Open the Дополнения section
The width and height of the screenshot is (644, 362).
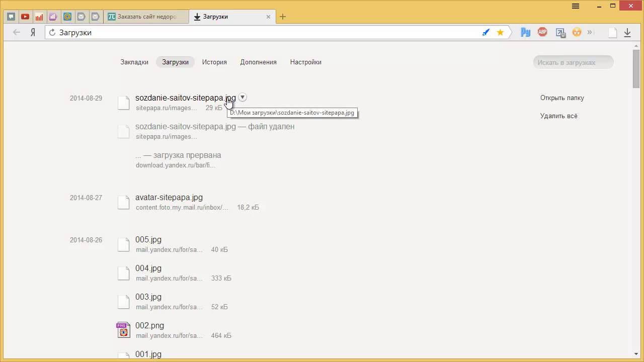coord(258,62)
